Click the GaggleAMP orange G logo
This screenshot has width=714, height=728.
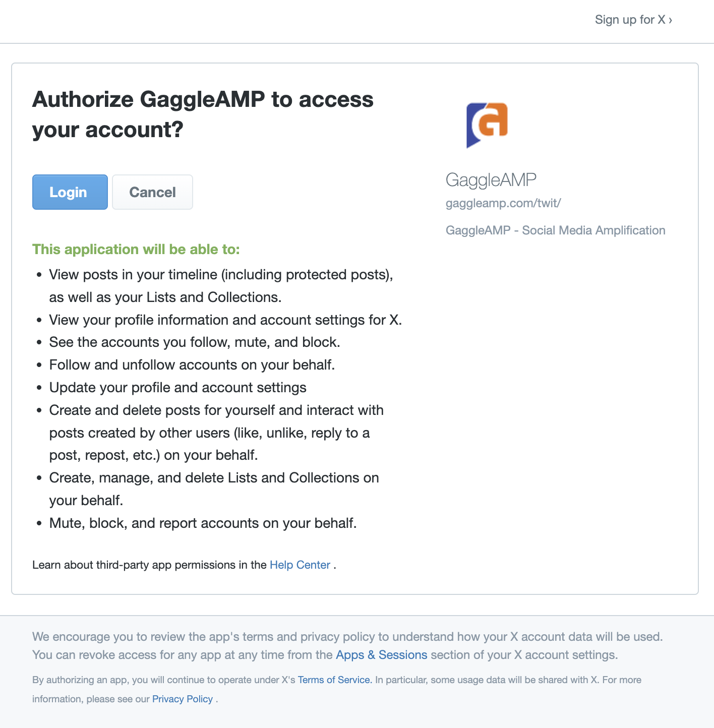(487, 125)
